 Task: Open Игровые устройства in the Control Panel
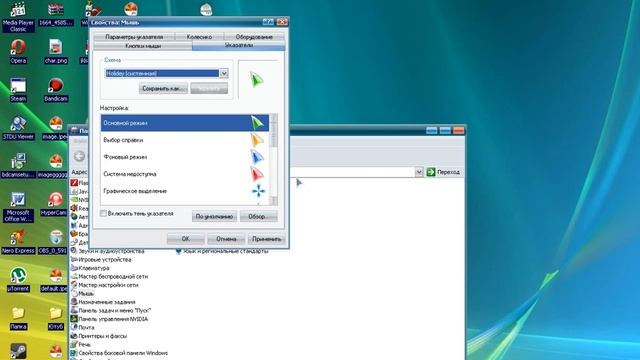point(101,259)
